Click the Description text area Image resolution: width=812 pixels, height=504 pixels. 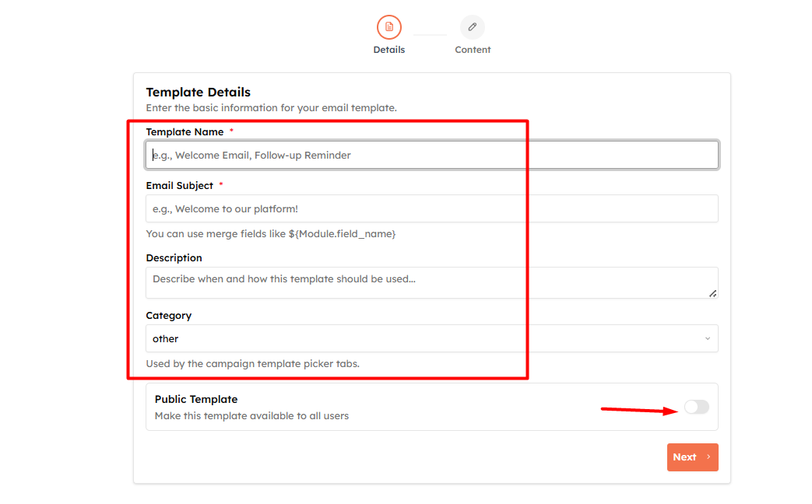pyautogui.click(x=432, y=282)
